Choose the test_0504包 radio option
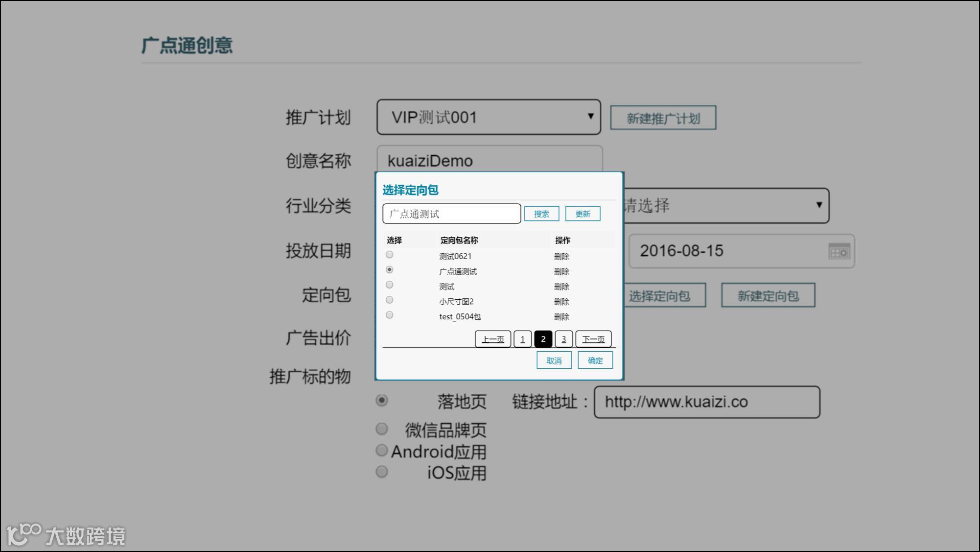 click(x=390, y=315)
